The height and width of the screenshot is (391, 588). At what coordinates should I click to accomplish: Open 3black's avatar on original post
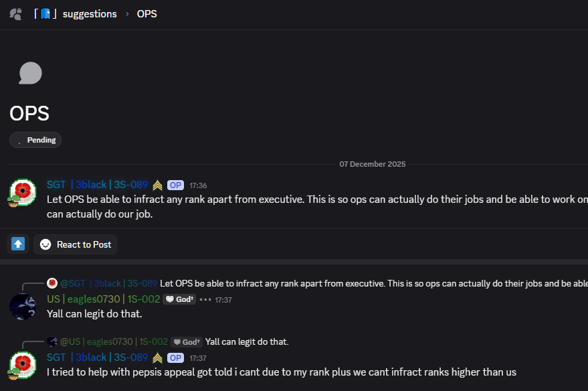(x=22, y=193)
